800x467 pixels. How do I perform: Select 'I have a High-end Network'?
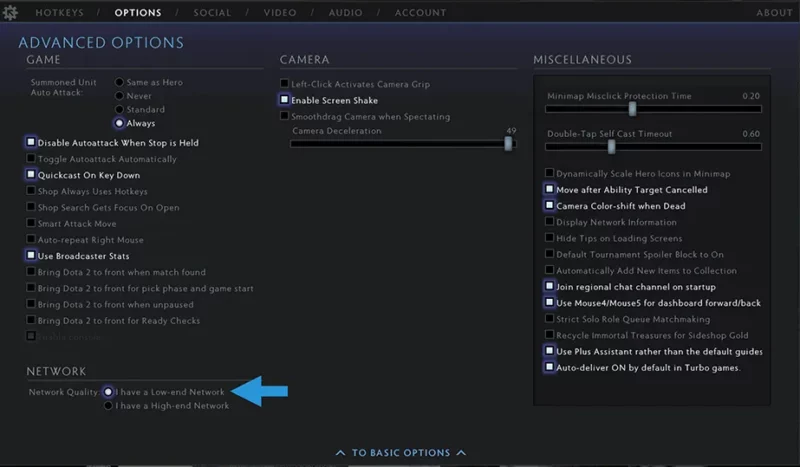coord(108,406)
